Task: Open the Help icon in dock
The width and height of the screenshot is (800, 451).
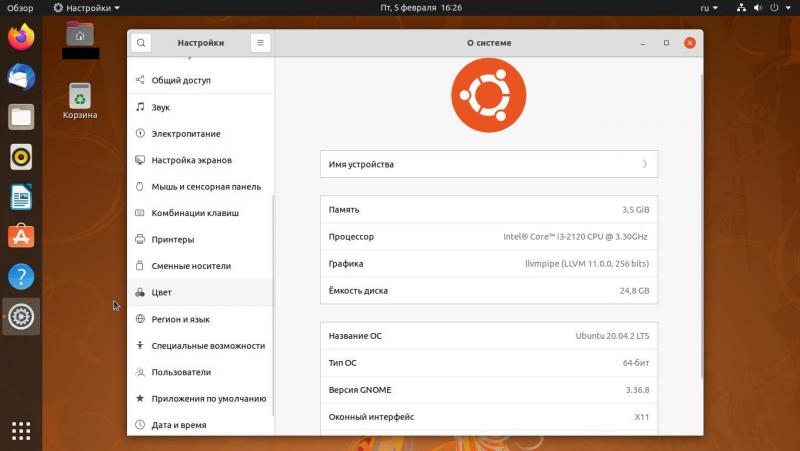Action: pyautogui.click(x=21, y=277)
